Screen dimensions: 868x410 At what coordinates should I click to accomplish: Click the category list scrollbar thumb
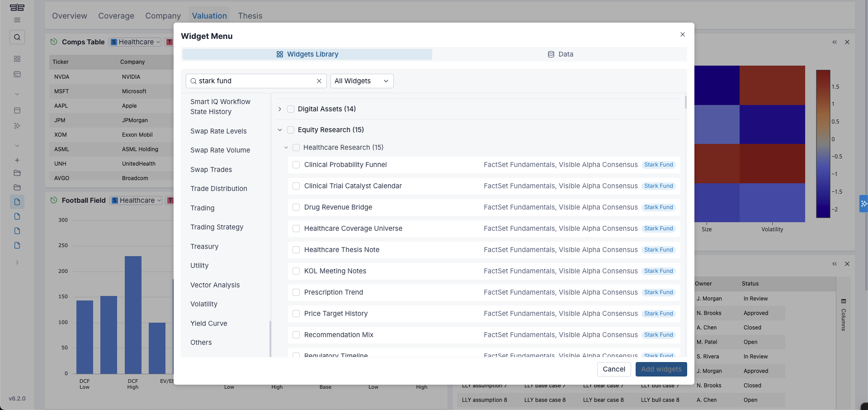[x=270, y=339]
